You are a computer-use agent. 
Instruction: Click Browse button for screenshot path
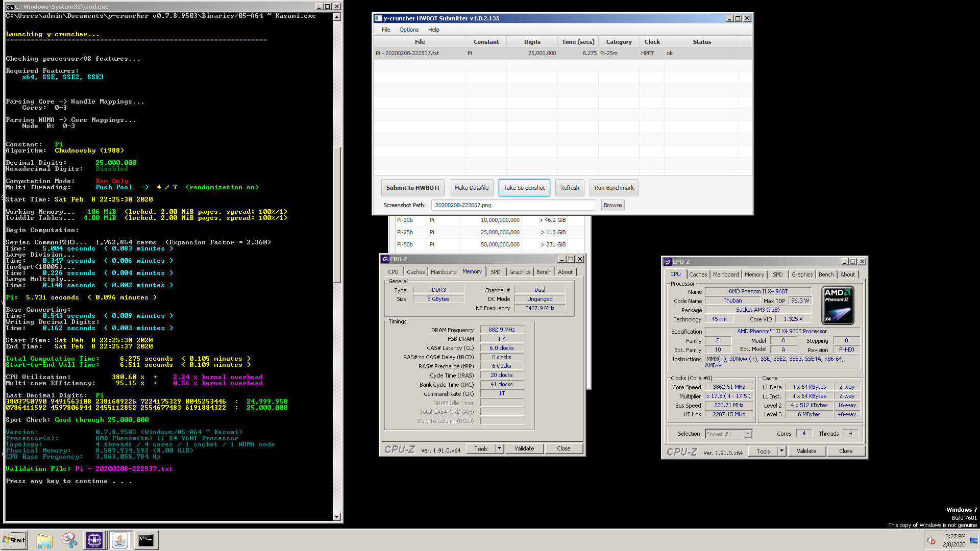(612, 205)
